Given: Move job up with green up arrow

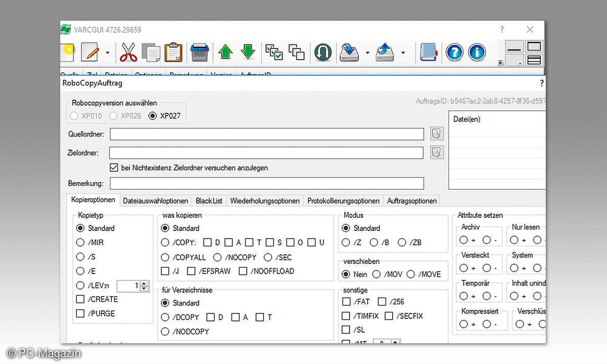Looking at the screenshot, I should (225, 52).
